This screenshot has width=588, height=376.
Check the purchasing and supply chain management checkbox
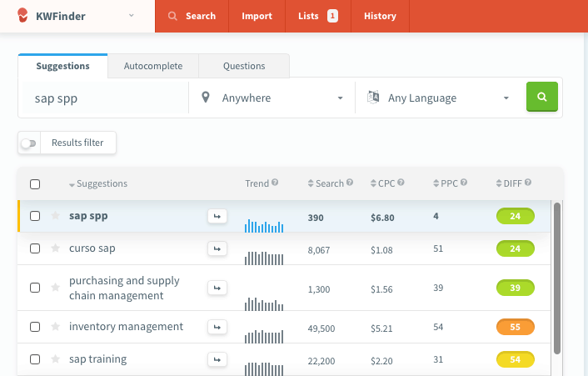point(35,288)
